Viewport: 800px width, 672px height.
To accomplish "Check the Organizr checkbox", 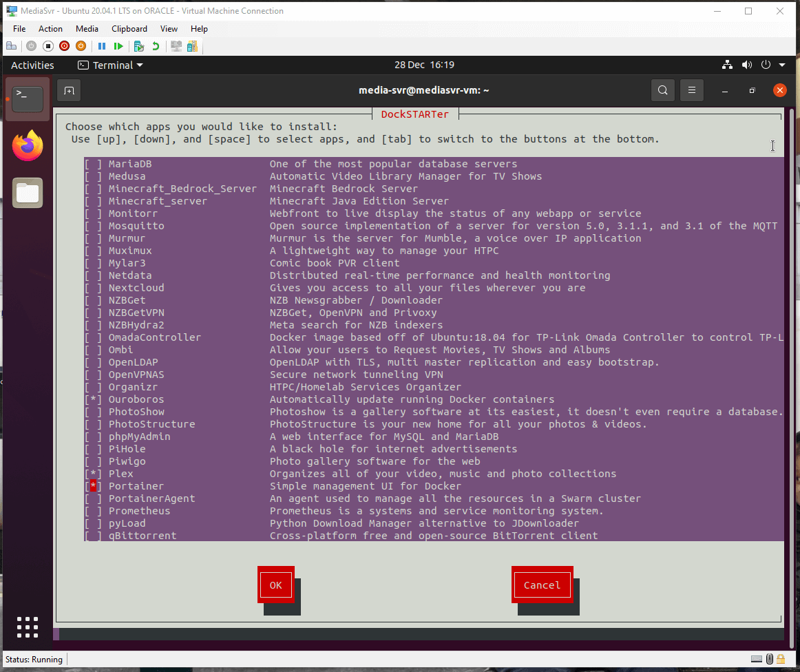I will click(x=93, y=387).
